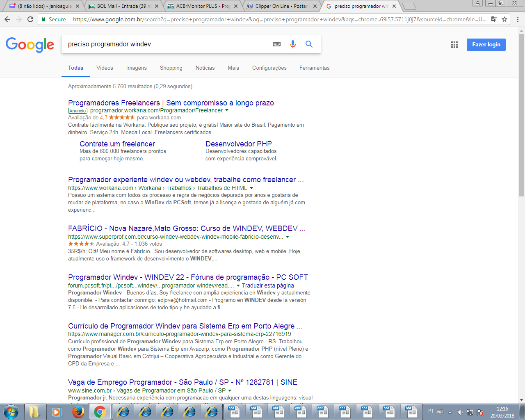Image resolution: width=525 pixels, height=420 pixels.
Task: Close the BOL Mail tab
Action: click(x=157, y=6)
